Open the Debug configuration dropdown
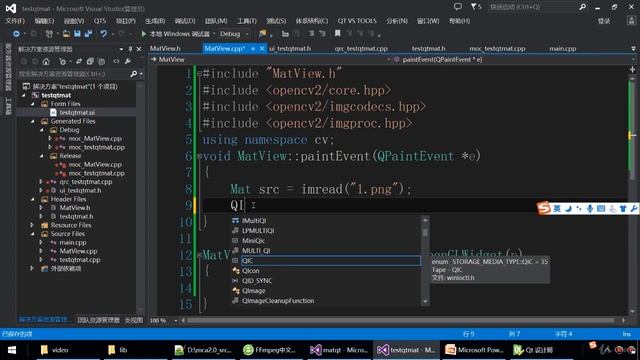 pyautogui.click(x=234, y=34)
